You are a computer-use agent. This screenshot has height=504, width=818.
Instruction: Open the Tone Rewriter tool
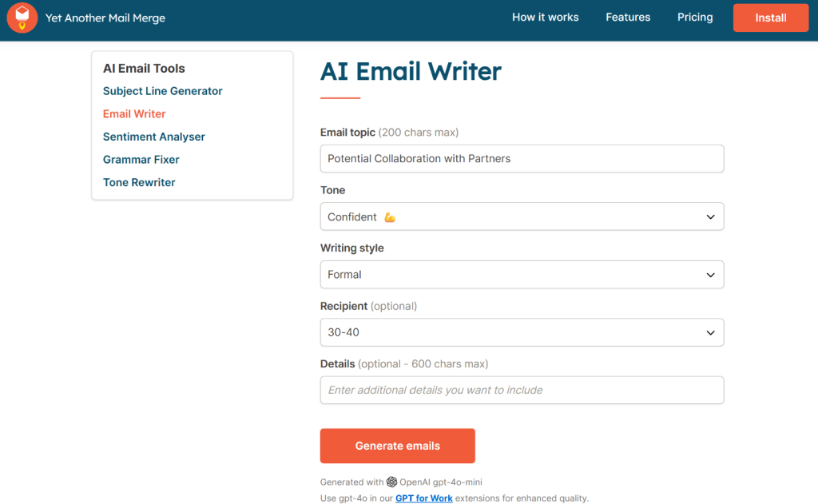point(139,183)
